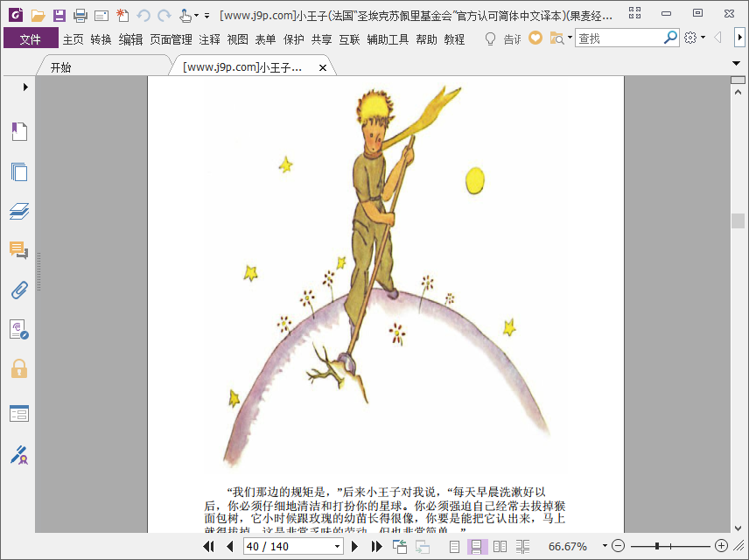This screenshot has height=560, width=749.
Task: Open the 表单 ribbon tab
Action: point(265,39)
